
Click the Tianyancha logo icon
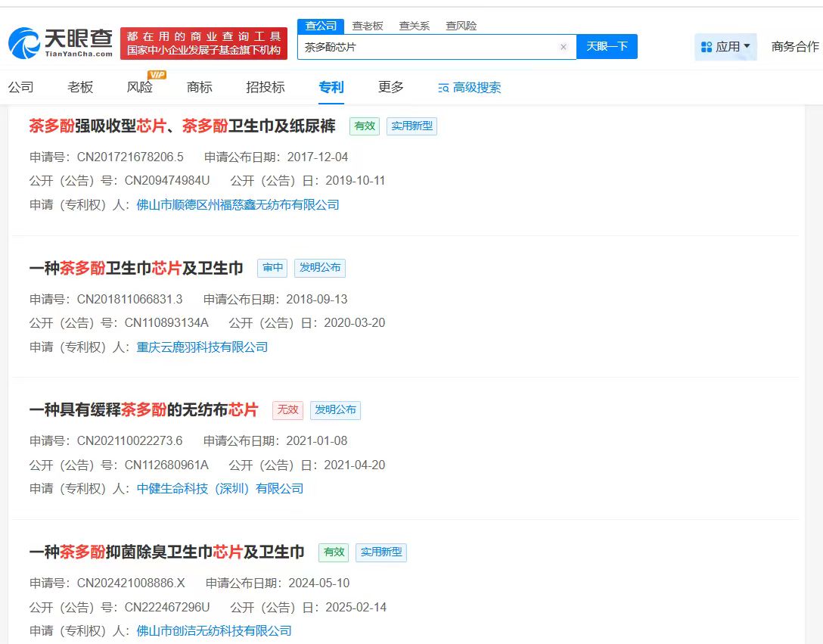pyautogui.click(x=24, y=43)
